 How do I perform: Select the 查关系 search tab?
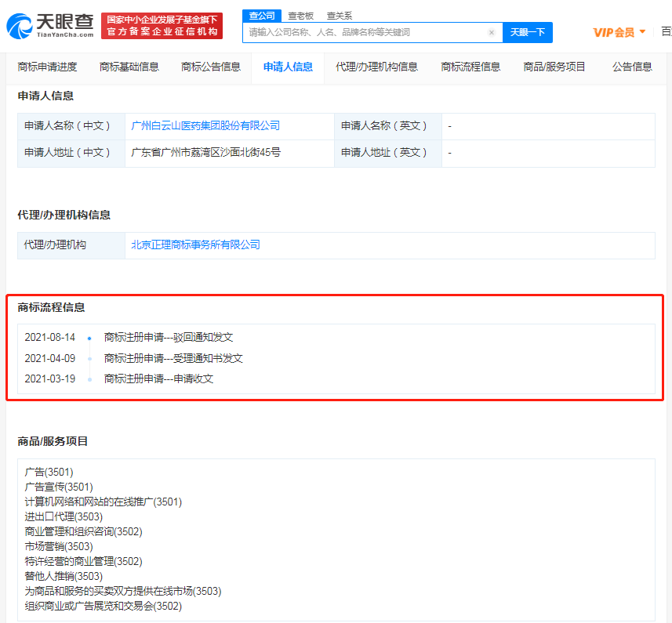click(x=340, y=16)
